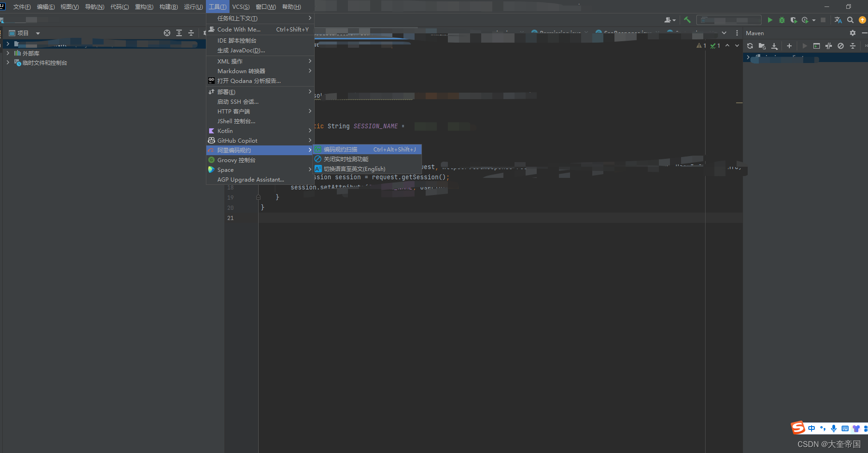Toggle Sogou IME punctuation mode
868x453 pixels.
[823, 428]
